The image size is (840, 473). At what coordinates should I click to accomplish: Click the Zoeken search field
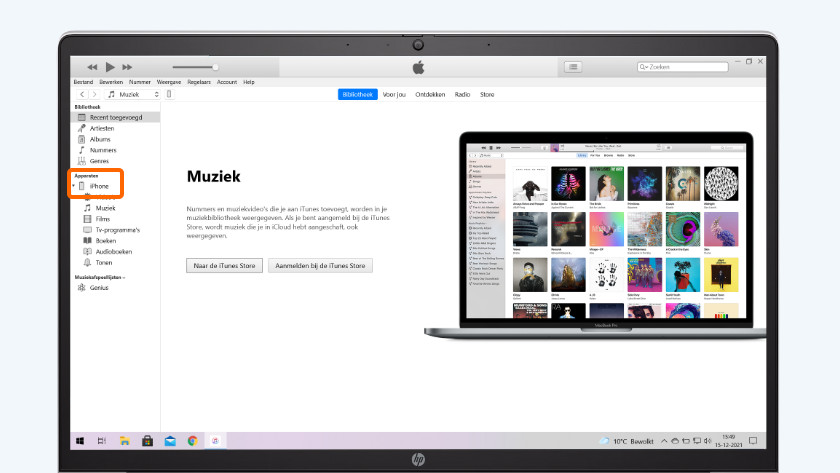coord(683,67)
